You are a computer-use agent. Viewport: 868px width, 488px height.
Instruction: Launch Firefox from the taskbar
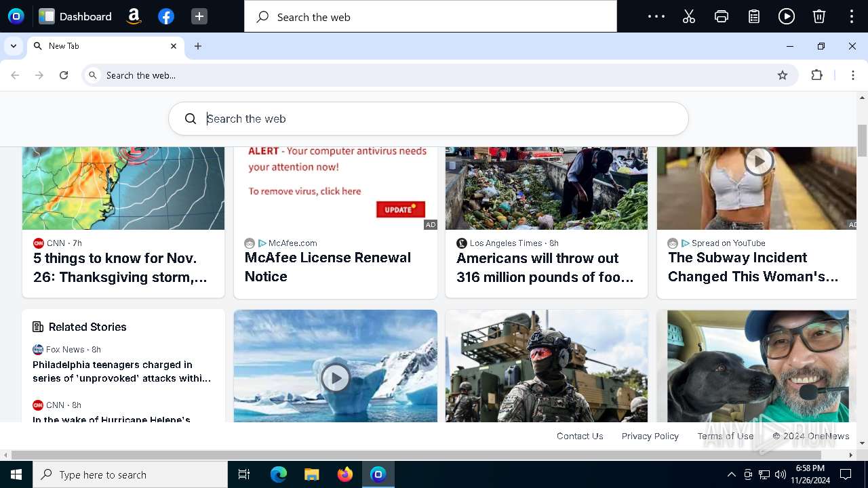tap(345, 474)
